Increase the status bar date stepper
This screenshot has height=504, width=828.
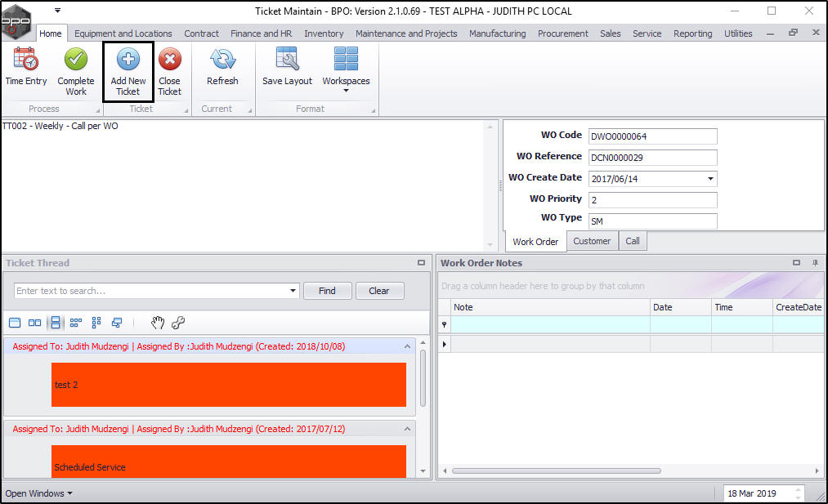pos(799,490)
